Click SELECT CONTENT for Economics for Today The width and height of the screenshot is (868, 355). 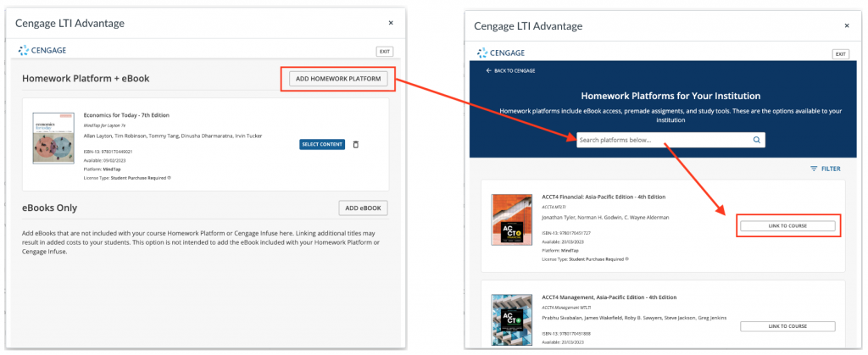point(322,144)
